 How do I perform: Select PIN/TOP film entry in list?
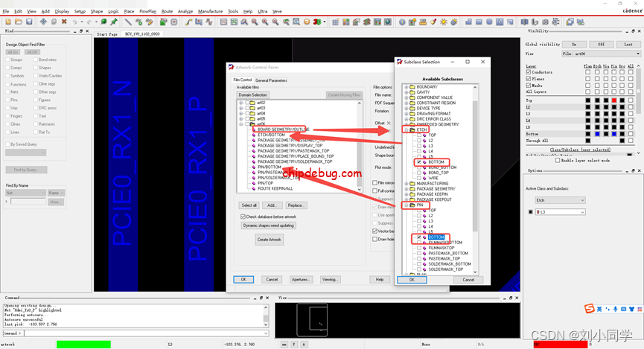264,183
